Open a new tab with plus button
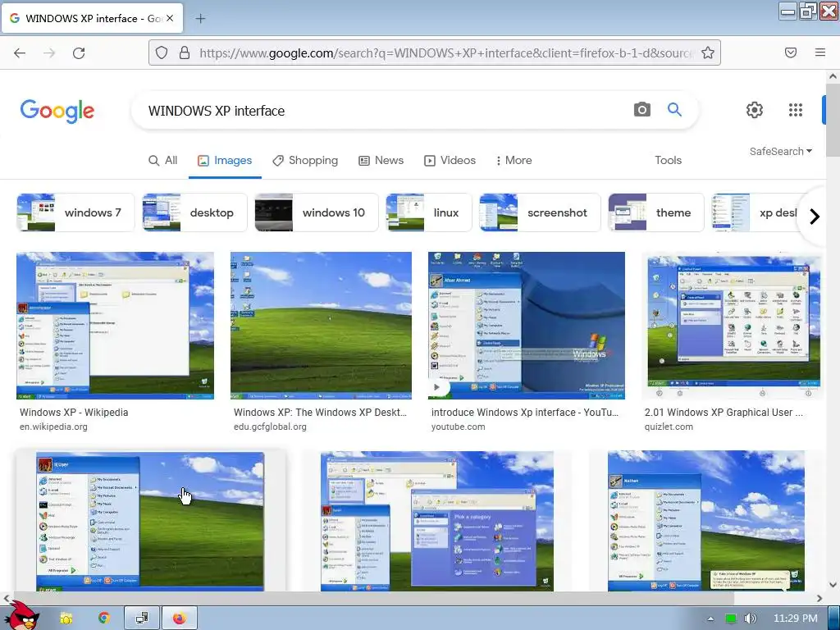The image size is (840, 630). [200, 19]
